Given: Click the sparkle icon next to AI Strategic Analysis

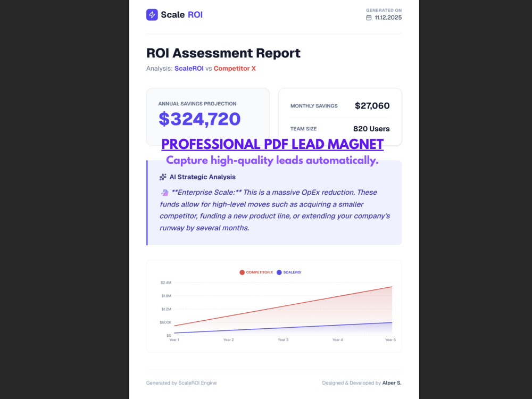Looking at the screenshot, I should 163,177.
